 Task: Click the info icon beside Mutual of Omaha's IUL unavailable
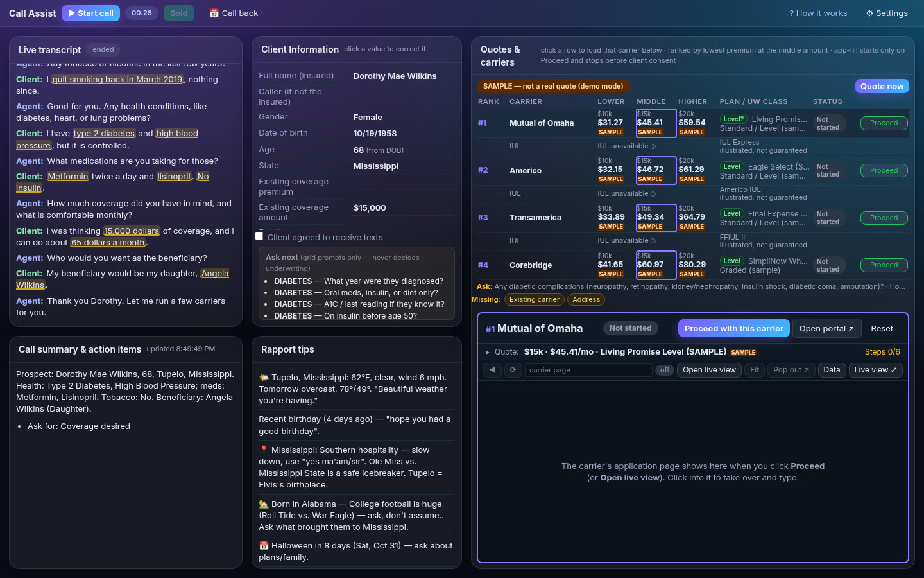click(x=653, y=146)
